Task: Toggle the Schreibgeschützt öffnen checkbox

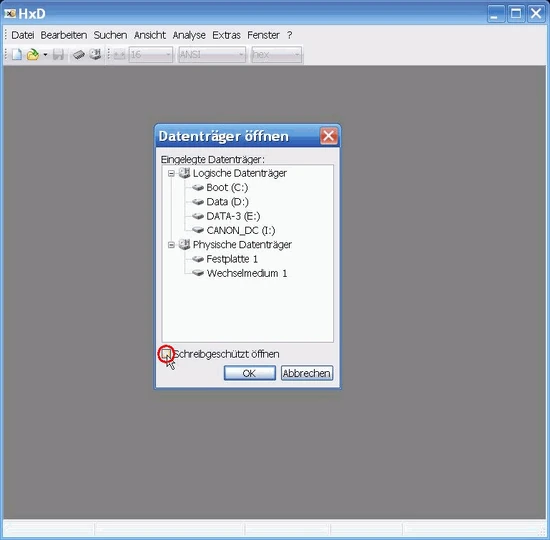Action: 166,354
